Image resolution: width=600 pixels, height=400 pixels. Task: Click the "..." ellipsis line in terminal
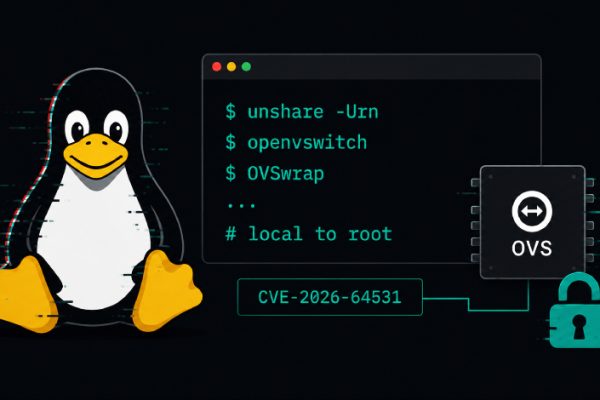pos(241,206)
